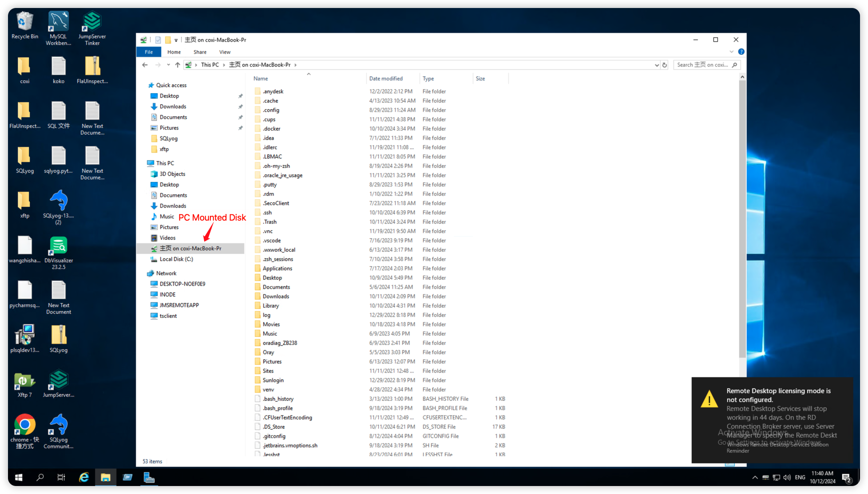
Task: Select the chrome shortcut on desktop
Action: pos(25,431)
